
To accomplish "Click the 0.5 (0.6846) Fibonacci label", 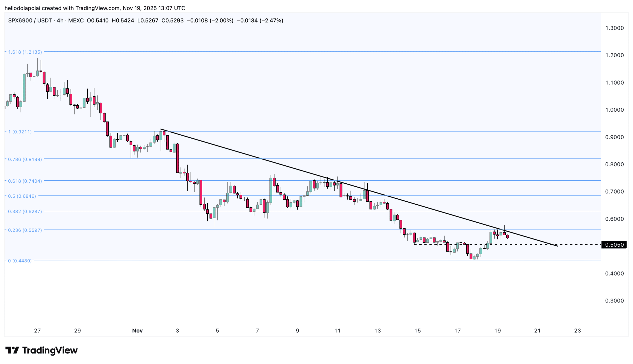I will (22, 196).
